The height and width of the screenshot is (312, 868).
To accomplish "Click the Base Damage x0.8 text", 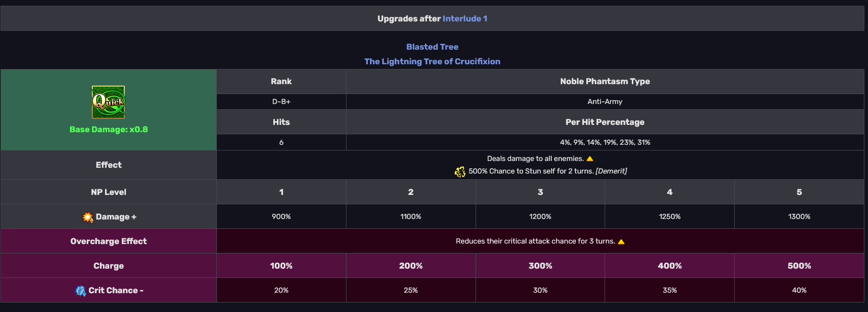I will pos(109,130).
